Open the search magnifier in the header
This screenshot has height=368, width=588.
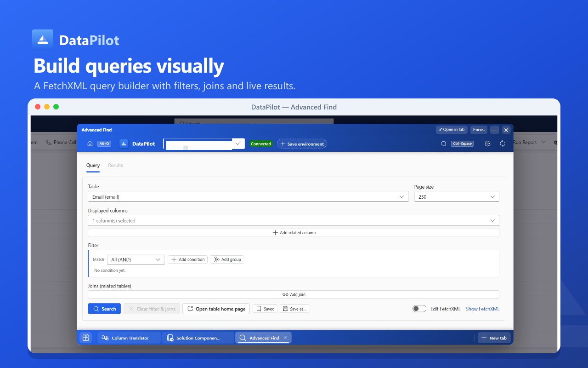click(444, 144)
